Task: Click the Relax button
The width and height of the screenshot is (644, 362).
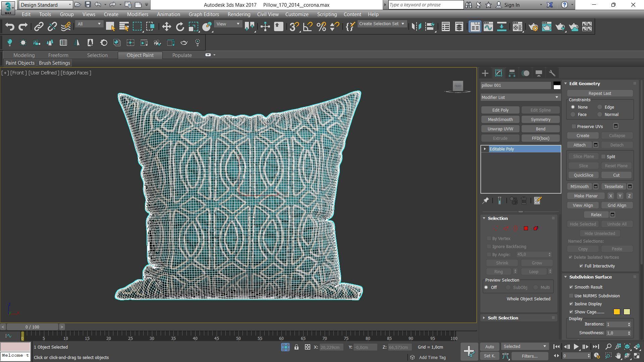Action: [596, 215]
